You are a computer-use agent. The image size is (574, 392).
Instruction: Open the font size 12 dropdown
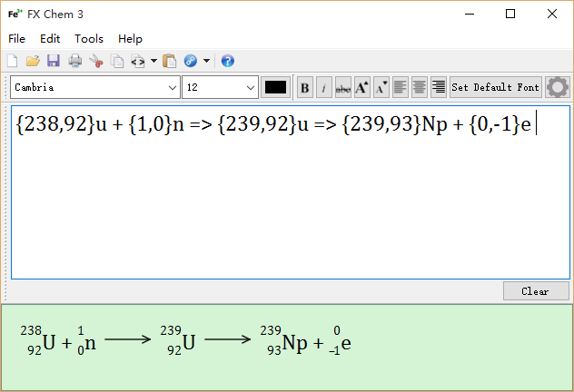pos(251,87)
